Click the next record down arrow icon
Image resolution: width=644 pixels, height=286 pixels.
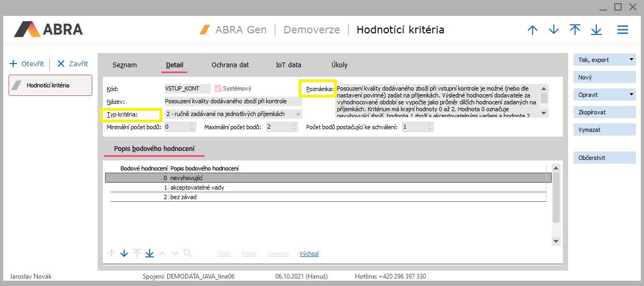pyautogui.click(x=554, y=30)
